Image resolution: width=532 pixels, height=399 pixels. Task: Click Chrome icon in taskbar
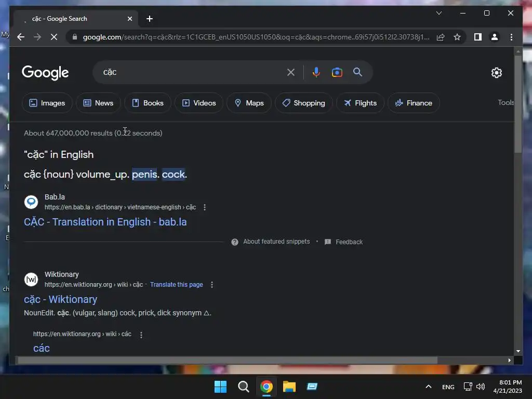267,387
